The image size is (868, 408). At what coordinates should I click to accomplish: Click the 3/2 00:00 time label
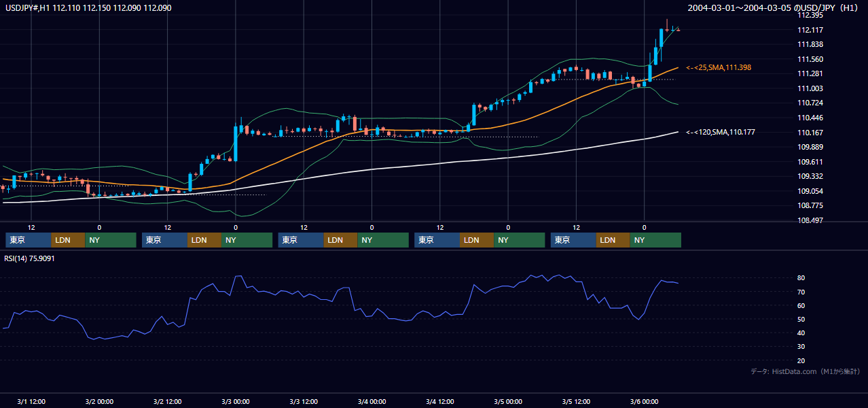[99, 401]
